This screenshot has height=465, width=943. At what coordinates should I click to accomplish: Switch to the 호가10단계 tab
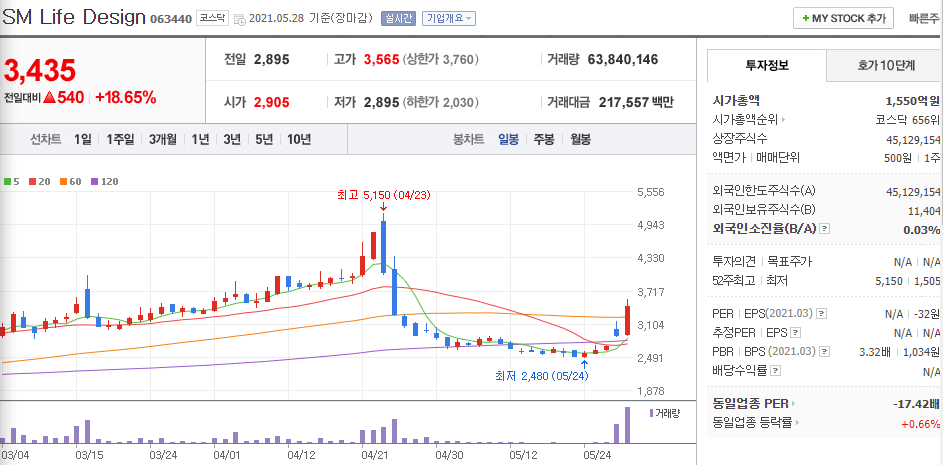coord(886,66)
